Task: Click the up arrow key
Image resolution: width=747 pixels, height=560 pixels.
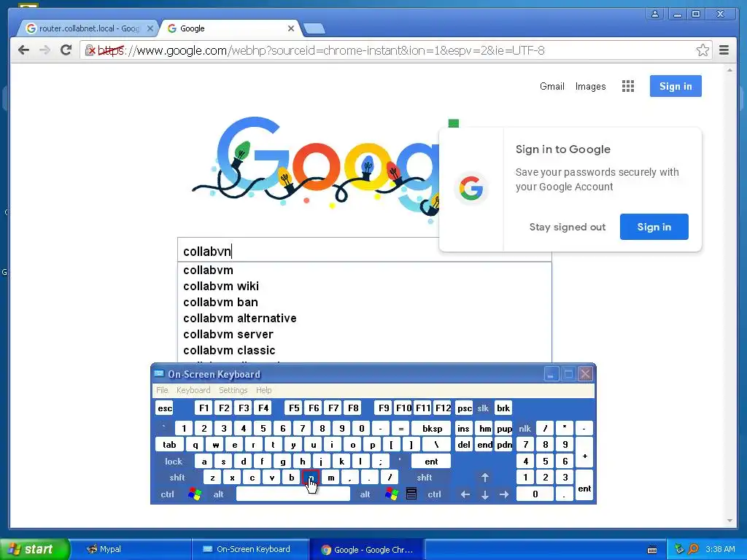Action: (x=485, y=478)
